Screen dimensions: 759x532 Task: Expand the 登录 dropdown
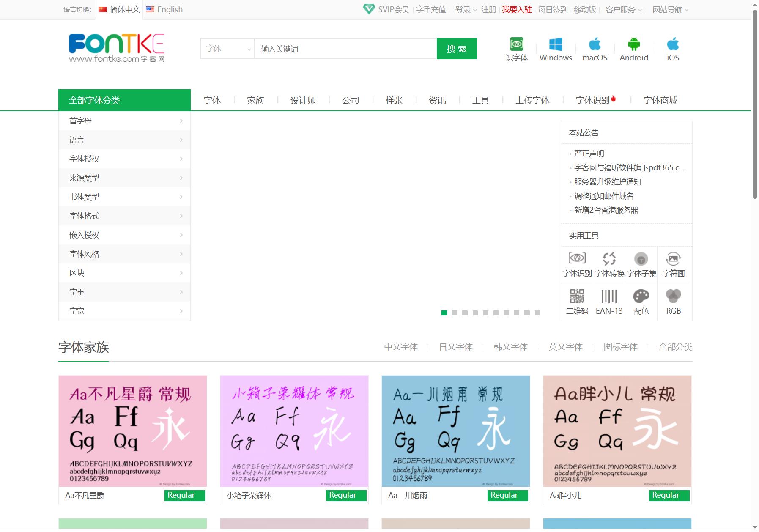(x=466, y=10)
